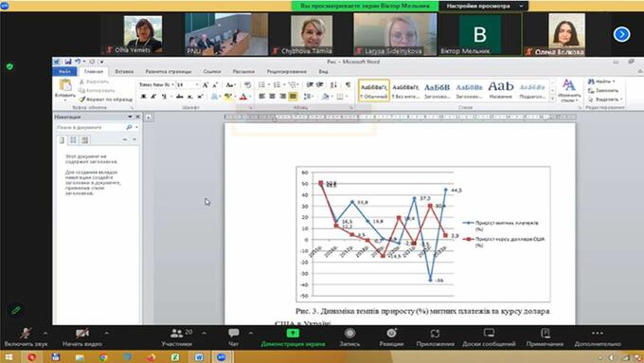The image size is (644, 363).
Task: Unmute microphone with Включить звук
Action: coord(26,337)
